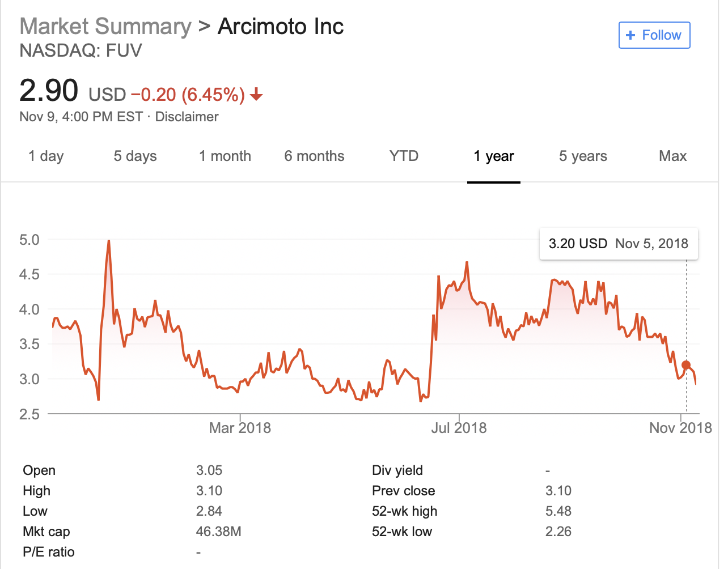The image size is (728, 569).
Task: Select the 5 days range tab
Action: pyautogui.click(x=135, y=156)
